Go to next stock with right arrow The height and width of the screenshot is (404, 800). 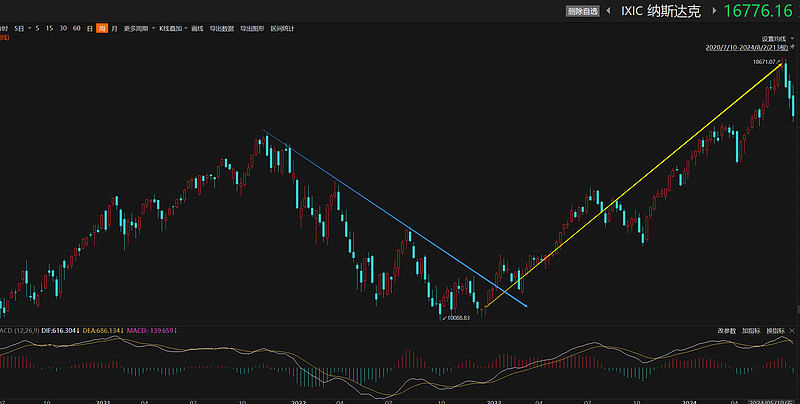[713, 11]
